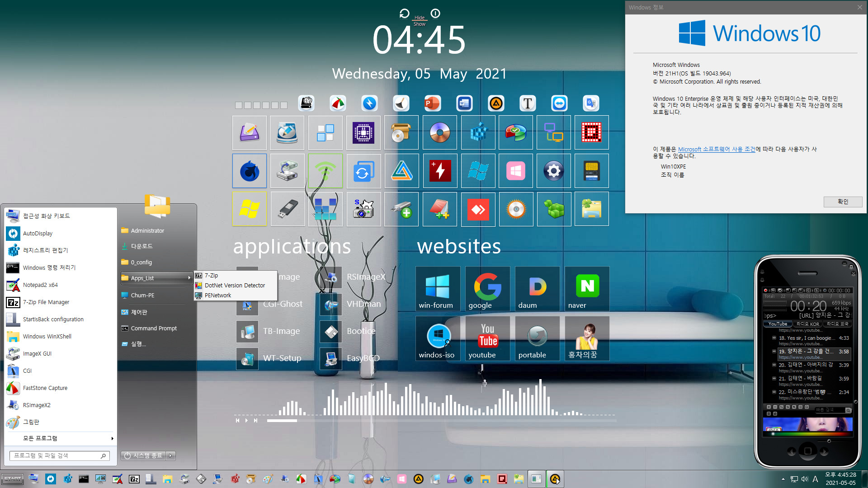Image resolution: width=868 pixels, height=488 pixels.
Task: Open the Typora T dock icon
Action: (x=528, y=103)
